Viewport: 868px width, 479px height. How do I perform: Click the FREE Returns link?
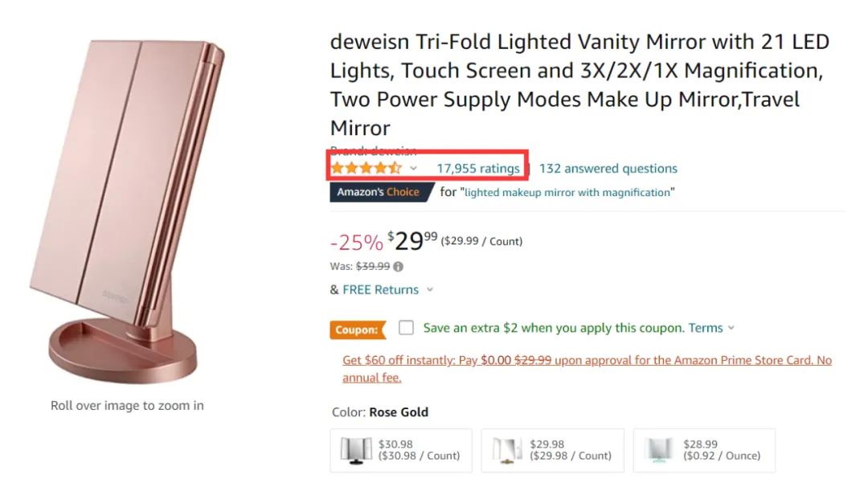click(x=380, y=290)
